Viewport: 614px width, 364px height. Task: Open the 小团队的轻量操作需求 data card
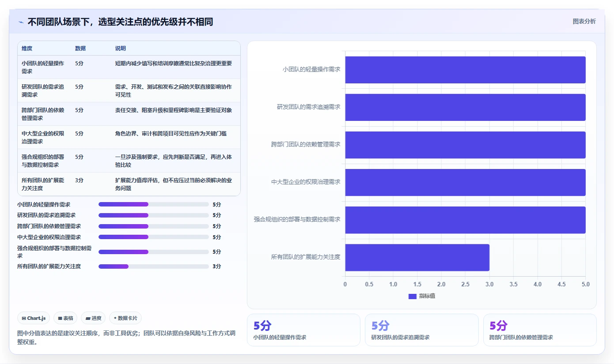(303, 330)
